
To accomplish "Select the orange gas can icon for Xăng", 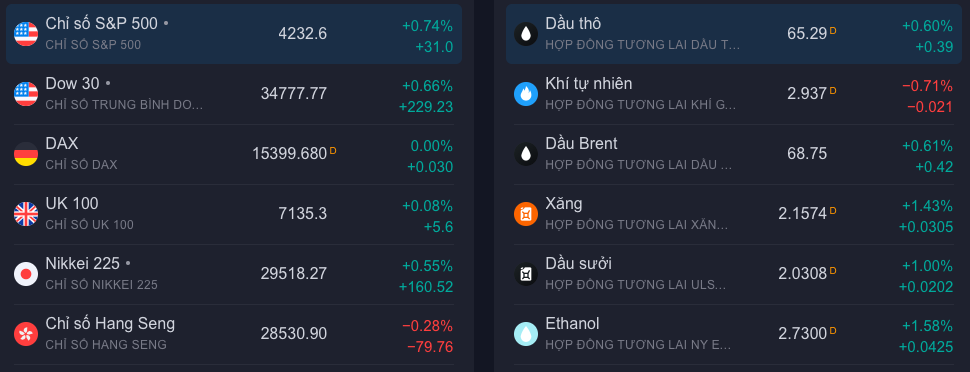I will [526, 214].
